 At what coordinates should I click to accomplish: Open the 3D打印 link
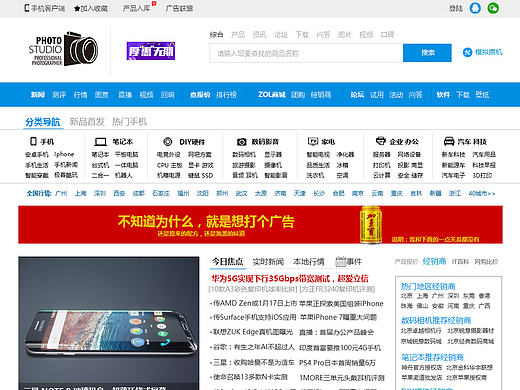tap(482, 175)
